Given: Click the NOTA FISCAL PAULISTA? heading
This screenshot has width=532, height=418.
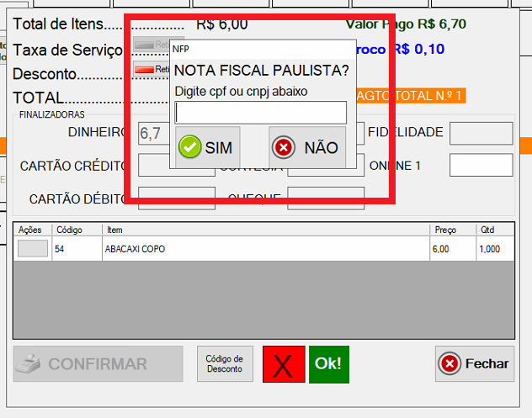Looking at the screenshot, I should point(261,71).
